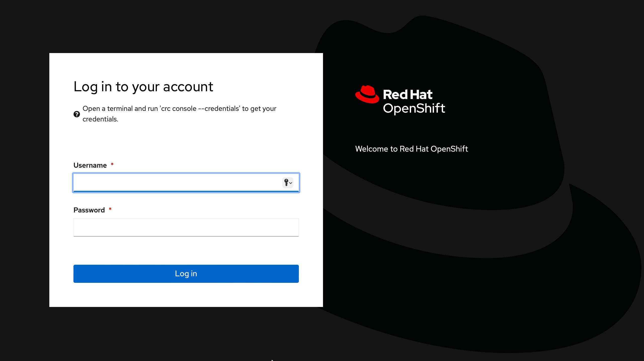Click the word 'account' in the heading
This screenshot has width=644, height=361.
pos(188,87)
